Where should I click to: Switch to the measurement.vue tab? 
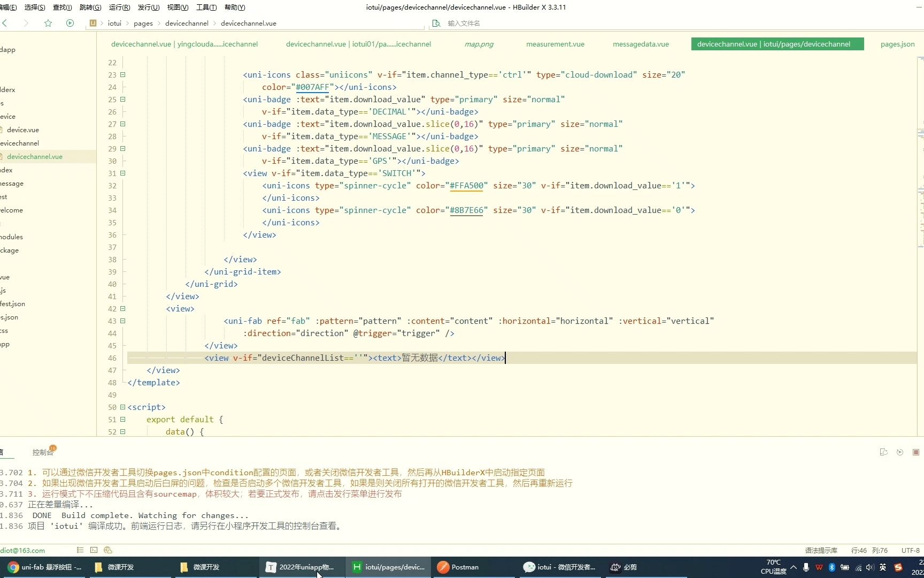[x=555, y=44]
